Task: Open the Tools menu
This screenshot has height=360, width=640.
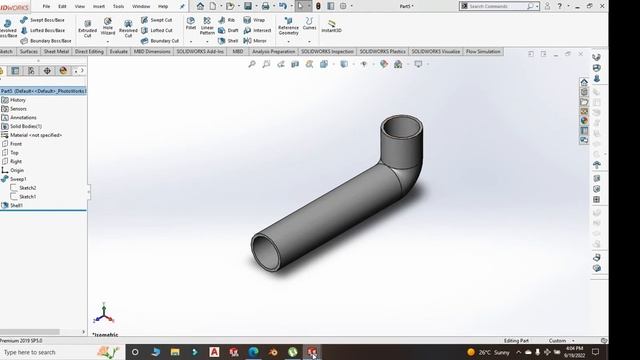Action: tap(118, 6)
